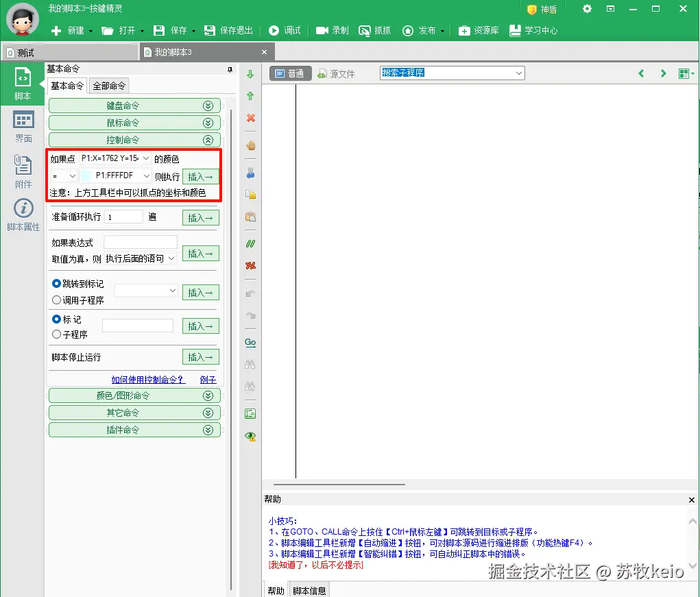Click the green right navigation arrow
This screenshot has height=597, width=700.
(663, 73)
